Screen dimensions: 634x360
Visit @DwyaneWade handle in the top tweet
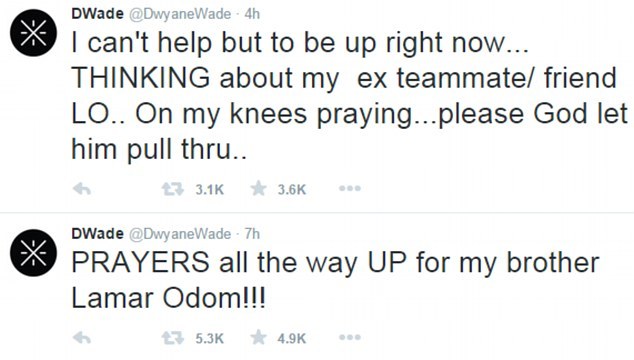[x=180, y=14]
